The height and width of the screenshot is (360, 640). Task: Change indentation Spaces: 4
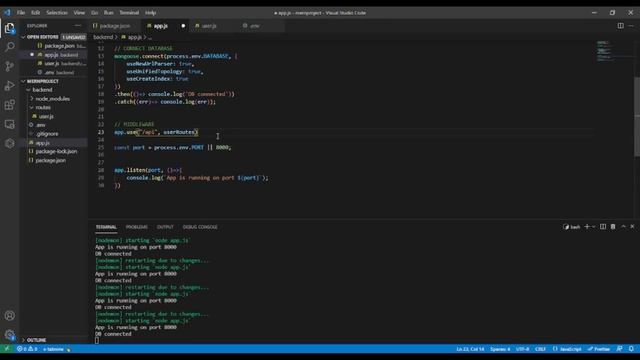500,349
